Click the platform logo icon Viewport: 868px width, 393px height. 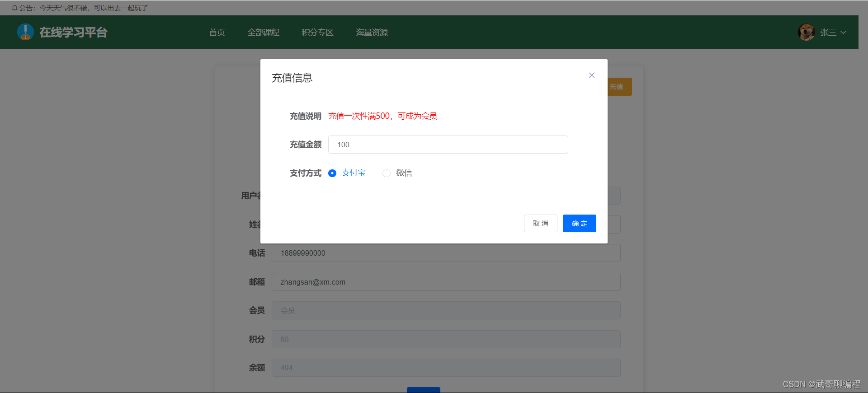click(x=25, y=32)
